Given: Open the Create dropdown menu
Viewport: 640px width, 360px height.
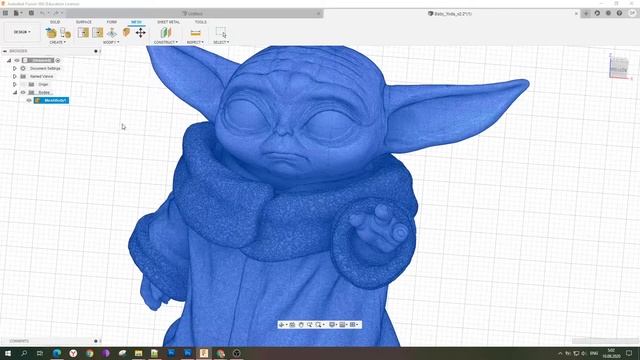Looking at the screenshot, I should point(58,42).
